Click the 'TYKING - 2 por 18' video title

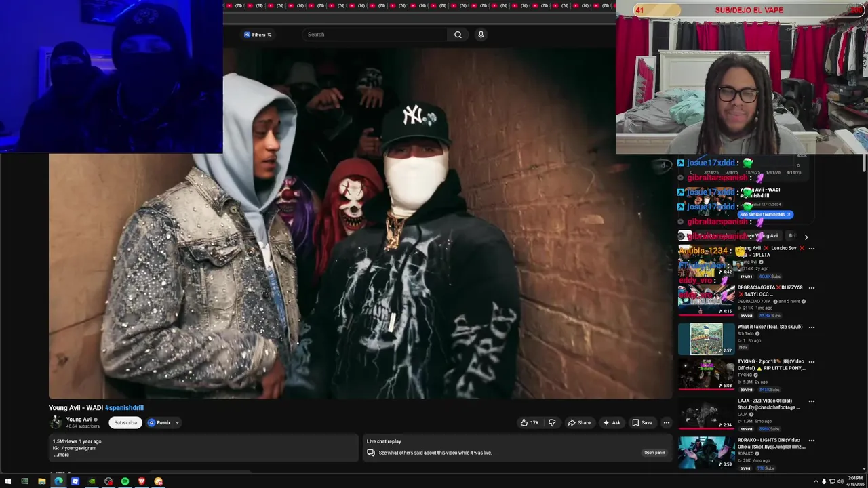click(x=771, y=365)
